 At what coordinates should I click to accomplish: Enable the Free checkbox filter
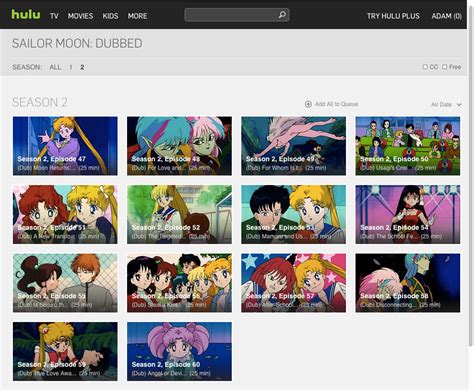[x=444, y=67]
